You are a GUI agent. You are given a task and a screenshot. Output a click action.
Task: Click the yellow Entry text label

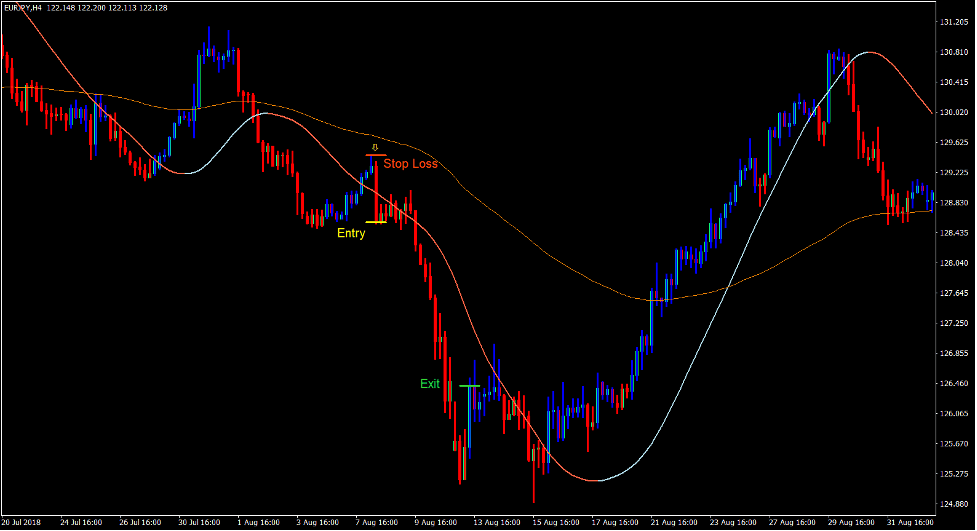(351, 233)
